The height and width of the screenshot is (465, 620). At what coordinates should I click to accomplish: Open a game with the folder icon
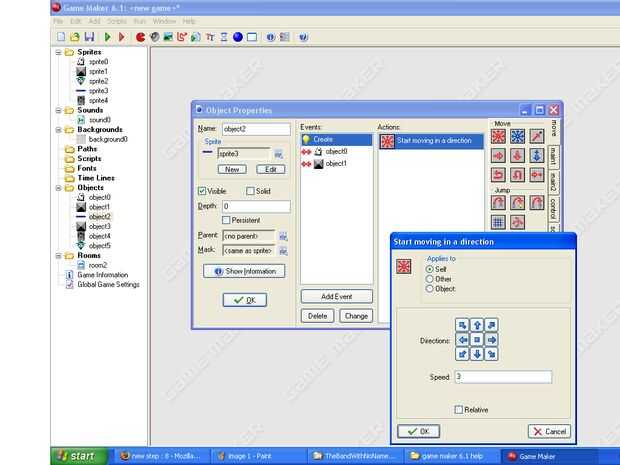click(75, 37)
